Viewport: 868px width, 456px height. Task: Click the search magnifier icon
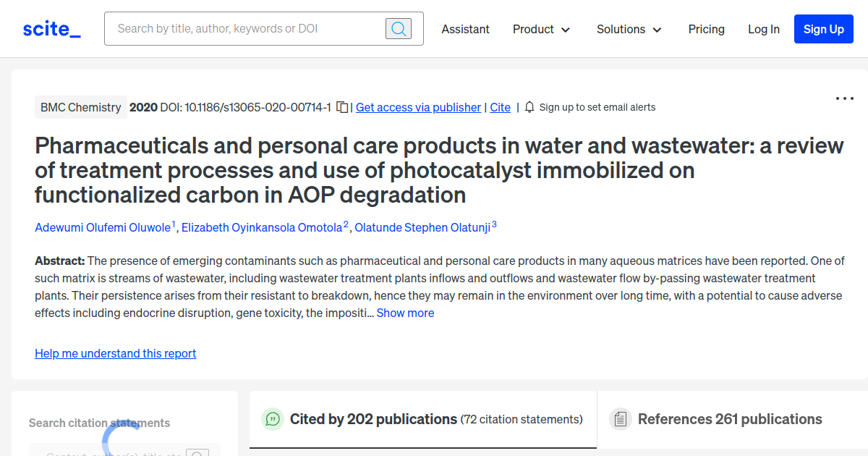(398, 28)
